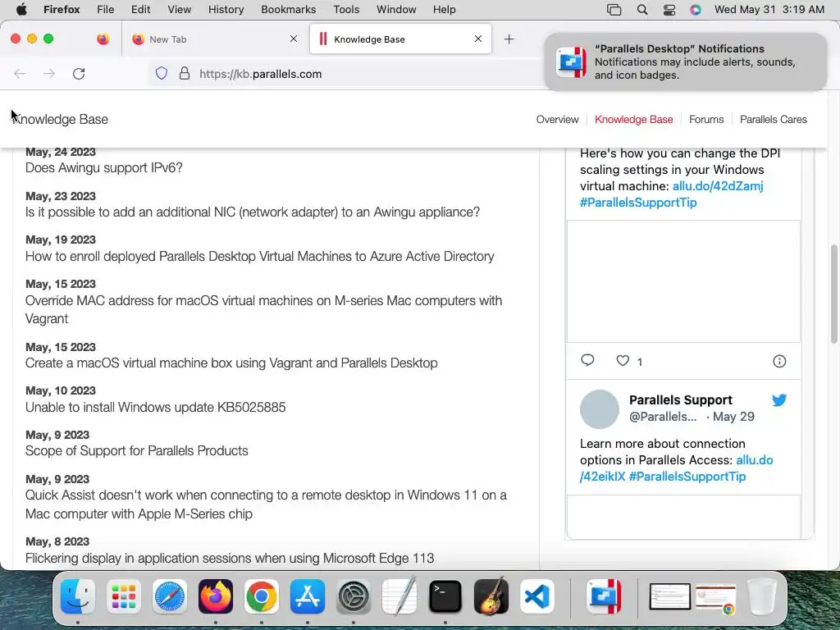
Task: Open the History menu
Action: [226, 10]
